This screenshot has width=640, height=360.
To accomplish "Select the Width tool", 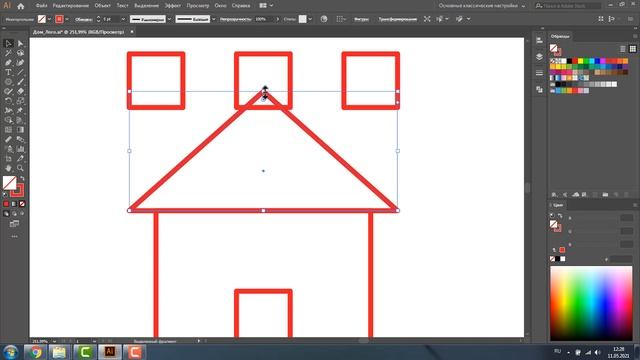I will click(8, 111).
